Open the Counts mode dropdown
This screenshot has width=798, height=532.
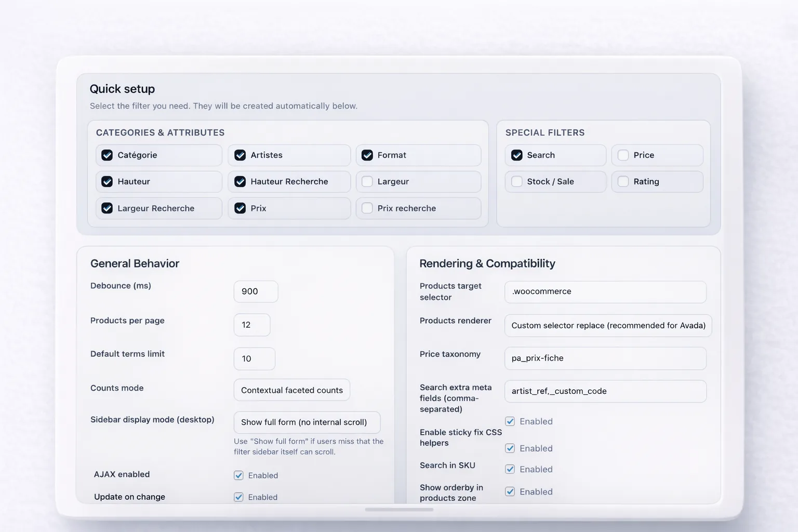click(x=291, y=390)
